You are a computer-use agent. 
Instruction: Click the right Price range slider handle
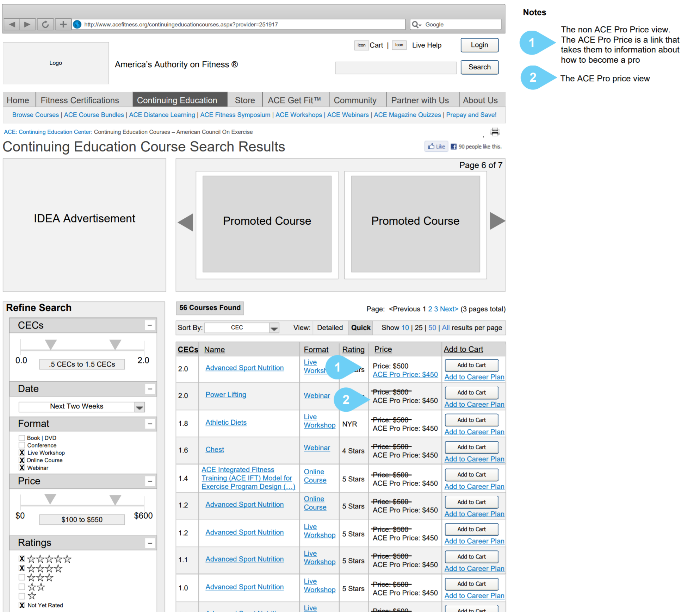115,500
